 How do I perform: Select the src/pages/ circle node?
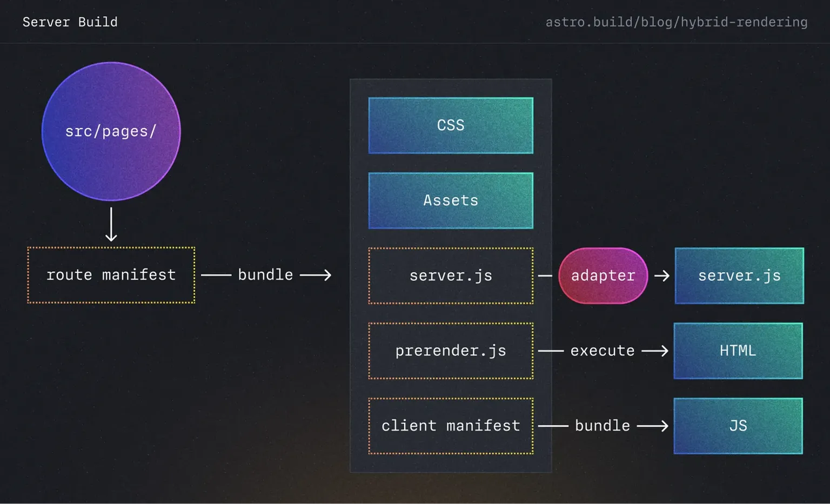[111, 131]
